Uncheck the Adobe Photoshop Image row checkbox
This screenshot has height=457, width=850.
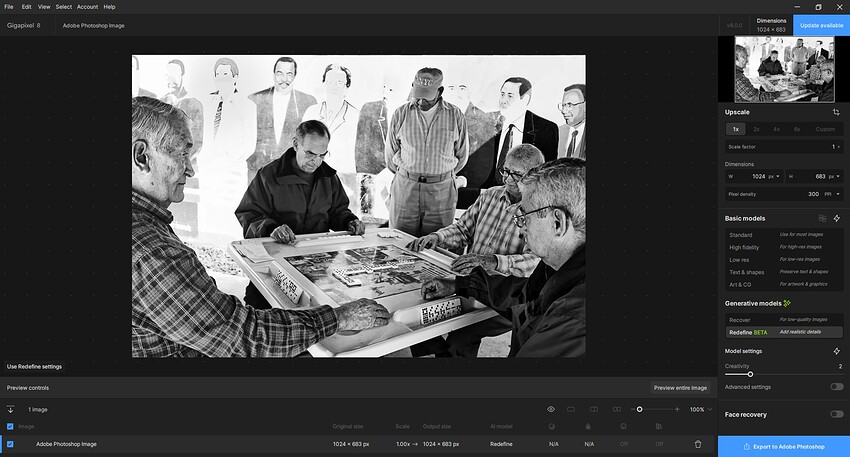tap(11, 444)
